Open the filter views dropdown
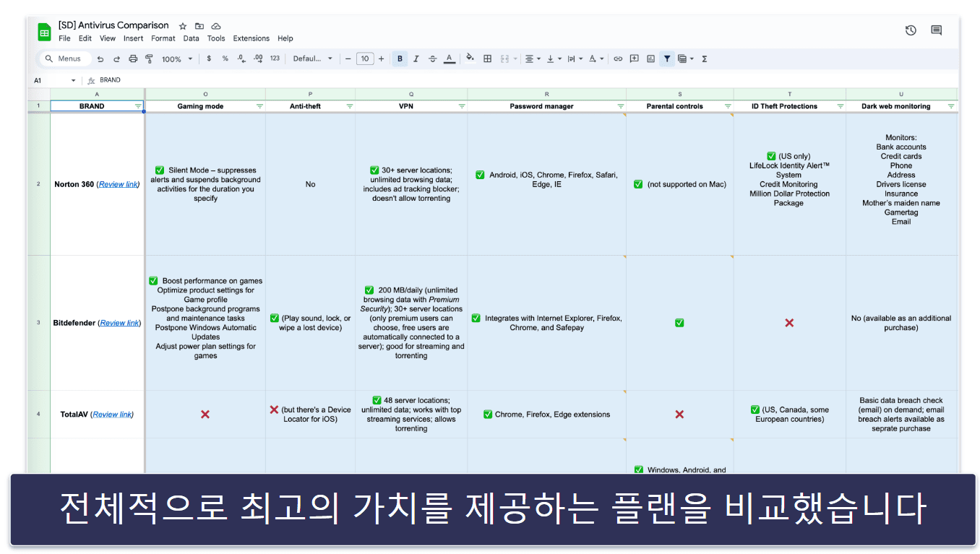This screenshot has height=554, width=980. (x=685, y=59)
